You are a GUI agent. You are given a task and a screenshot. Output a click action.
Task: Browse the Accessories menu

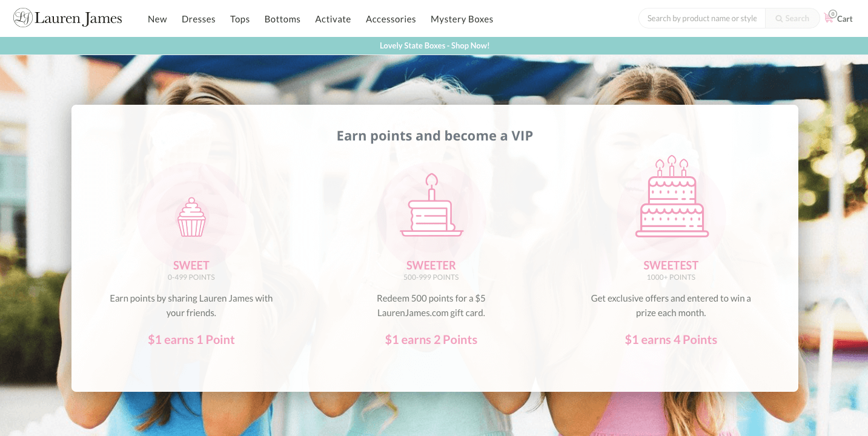click(x=391, y=19)
